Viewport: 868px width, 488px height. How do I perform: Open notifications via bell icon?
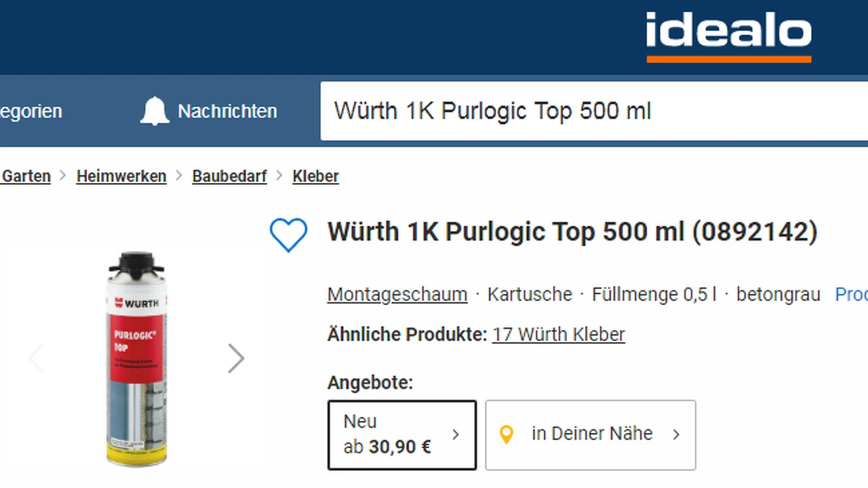pyautogui.click(x=155, y=111)
